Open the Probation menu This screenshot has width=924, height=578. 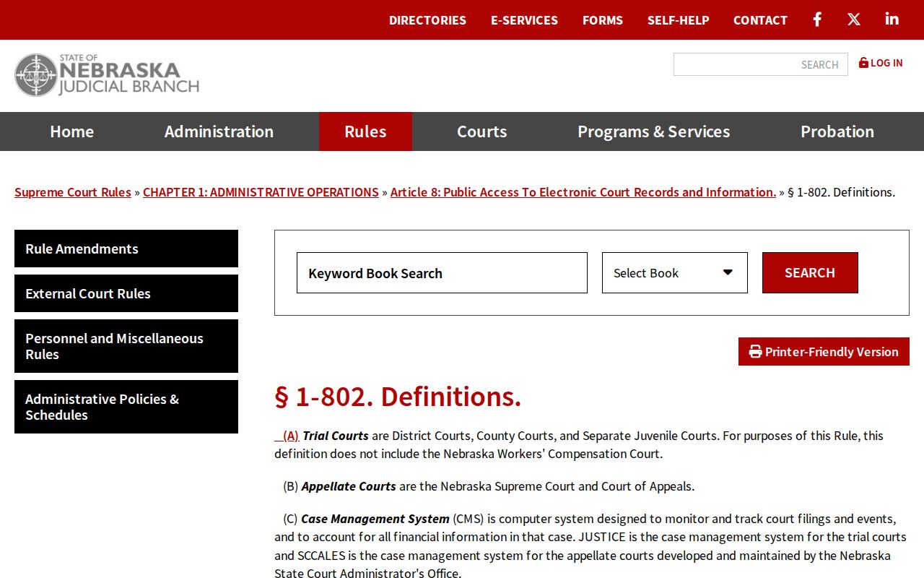pyautogui.click(x=837, y=131)
